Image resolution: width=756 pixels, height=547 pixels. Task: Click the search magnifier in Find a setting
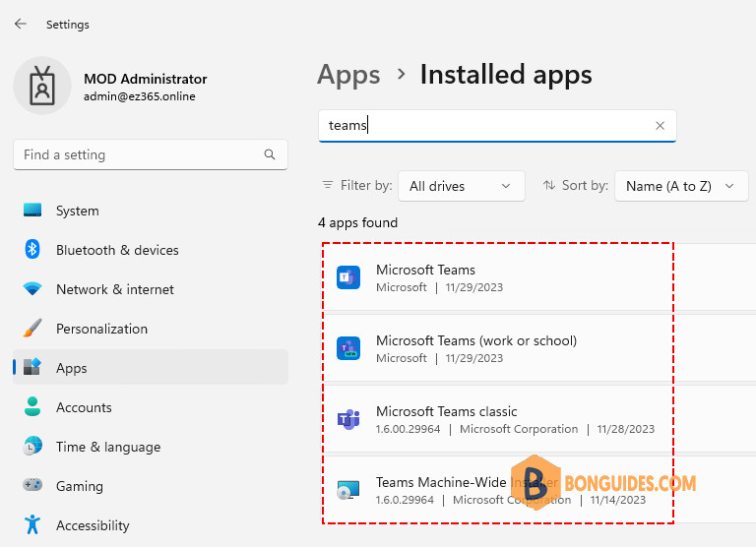270,154
